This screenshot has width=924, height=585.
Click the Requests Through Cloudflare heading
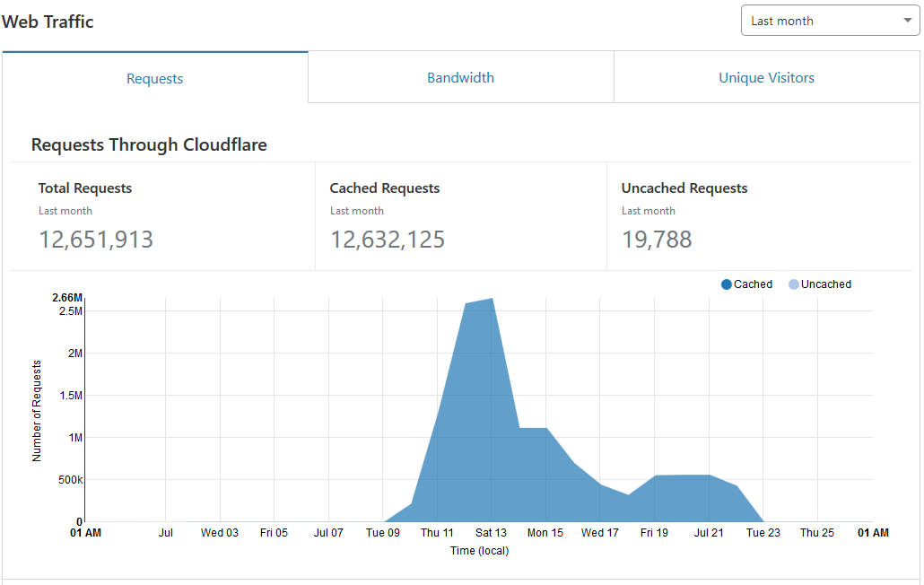(x=149, y=144)
